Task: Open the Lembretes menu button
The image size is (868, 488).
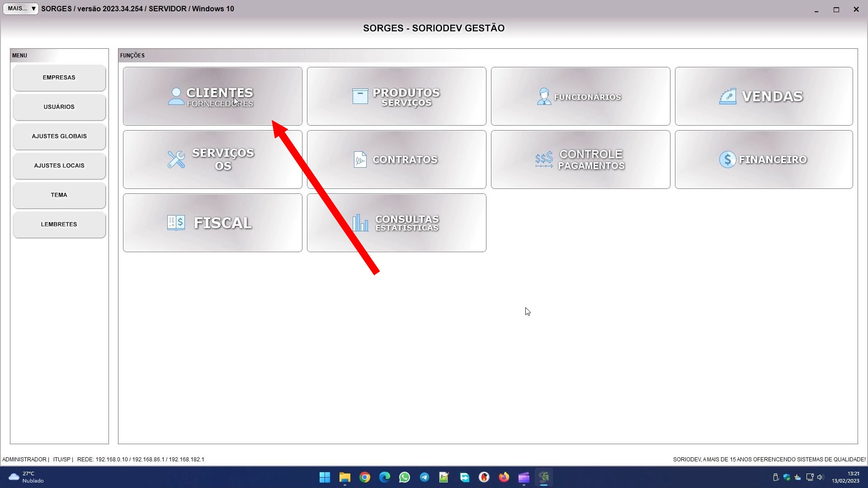Action: (59, 225)
